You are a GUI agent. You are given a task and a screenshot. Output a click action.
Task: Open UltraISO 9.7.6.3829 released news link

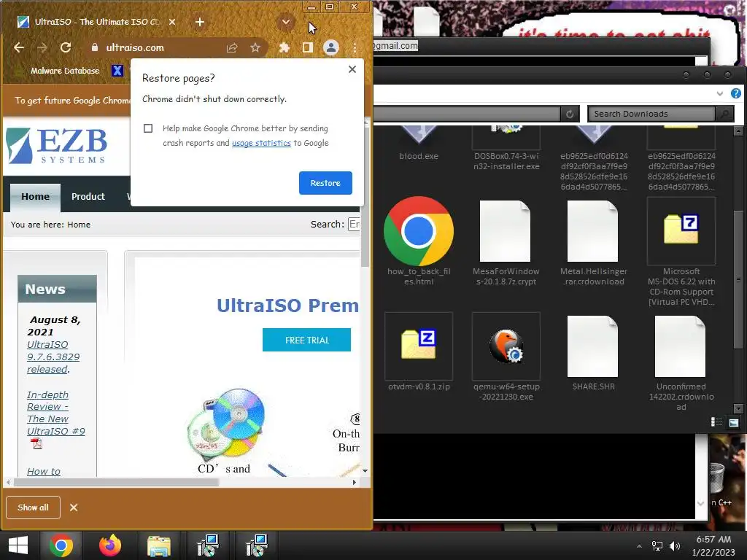pyautogui.click(x=53, y=357)
